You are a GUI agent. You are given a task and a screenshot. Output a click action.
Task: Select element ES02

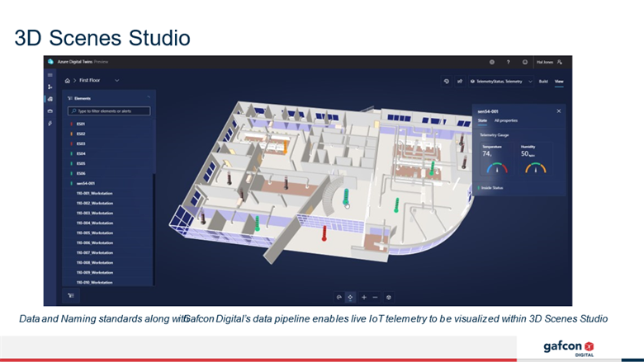click(x=109, y=134)
